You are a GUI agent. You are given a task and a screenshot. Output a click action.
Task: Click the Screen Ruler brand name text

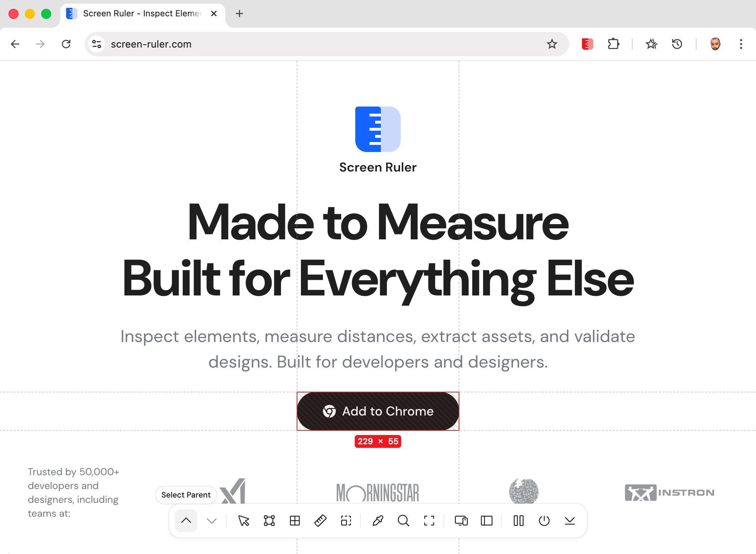click(x=378, y=167)
